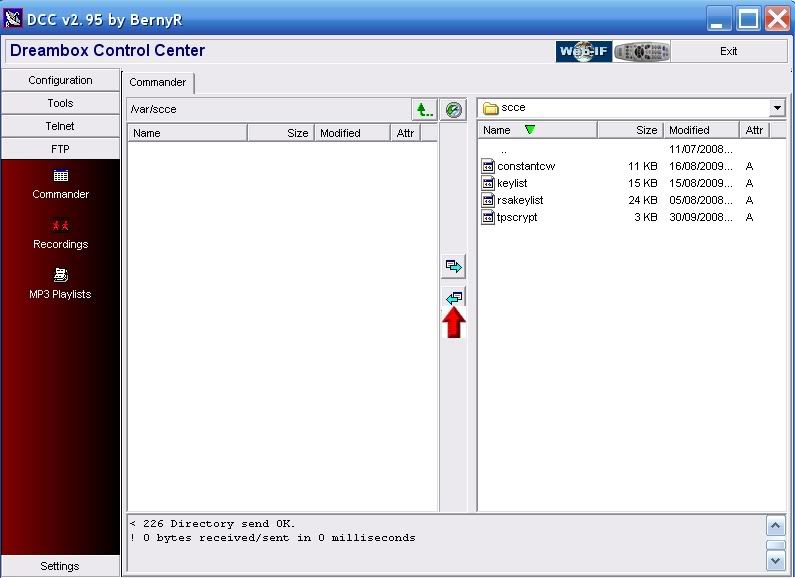Click the '15 KB' size cell
This screenshot has height=578, width=795.
click(642, 184)
